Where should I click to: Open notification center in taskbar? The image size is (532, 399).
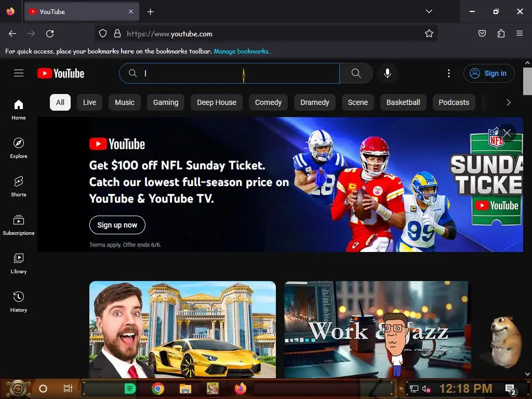511,389
